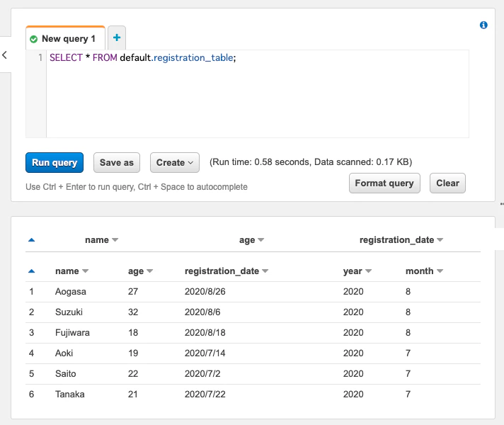
Task: Open sort arrow on lower registration_date header
Action: pyautogui.click(x=265, y=271)
